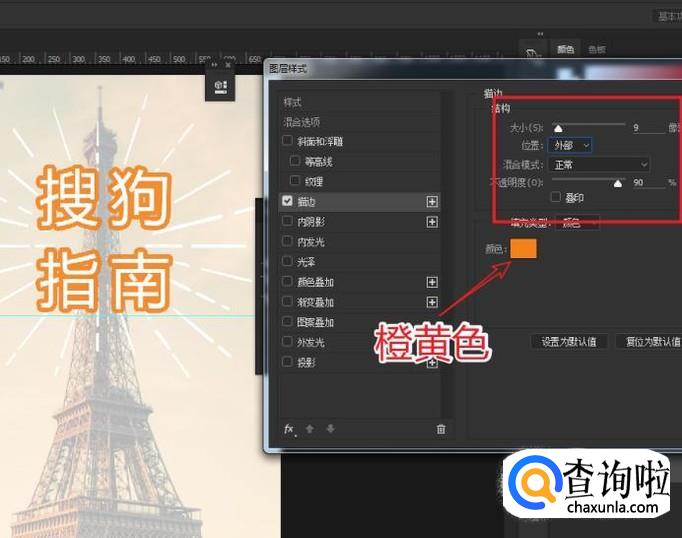
Task: Enable 斜面和浮雕 checkbox
Action: (287, 140)
